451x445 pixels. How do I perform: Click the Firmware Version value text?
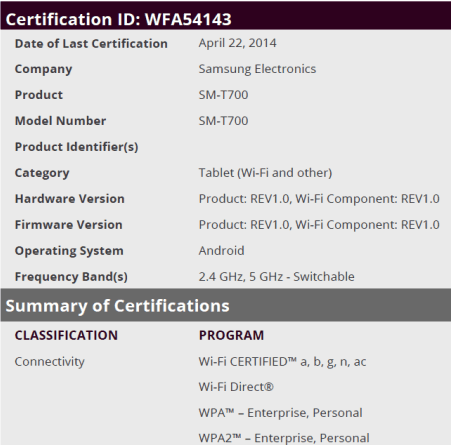(x=319, y=225)
